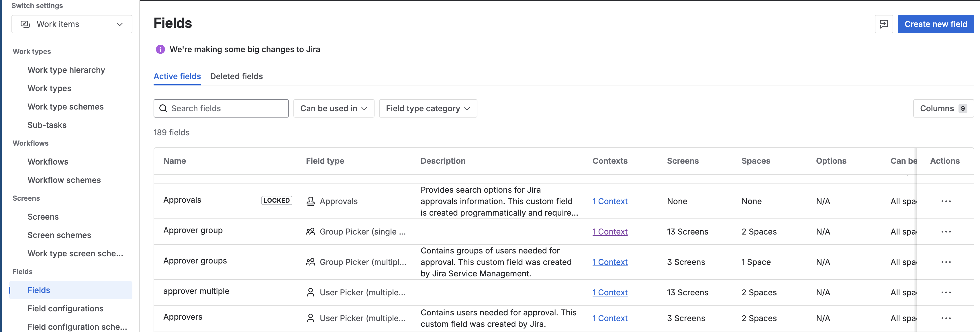Click the Screens column header
Screen dimensions: 980x332
(x=683, y=161)
